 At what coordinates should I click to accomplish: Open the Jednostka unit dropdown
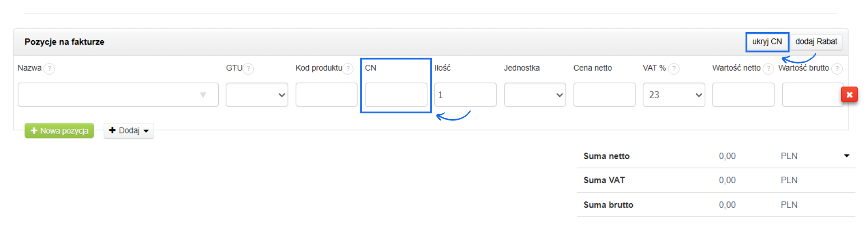pos(535,95)
